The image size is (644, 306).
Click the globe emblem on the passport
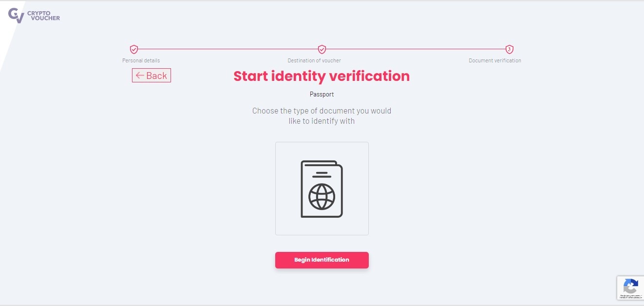point(322,196)
